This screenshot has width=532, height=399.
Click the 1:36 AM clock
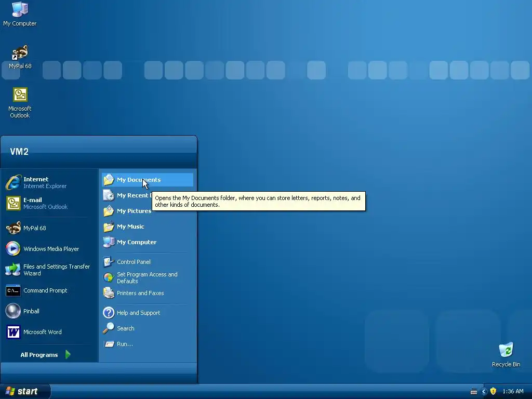(x=513, y=392)
